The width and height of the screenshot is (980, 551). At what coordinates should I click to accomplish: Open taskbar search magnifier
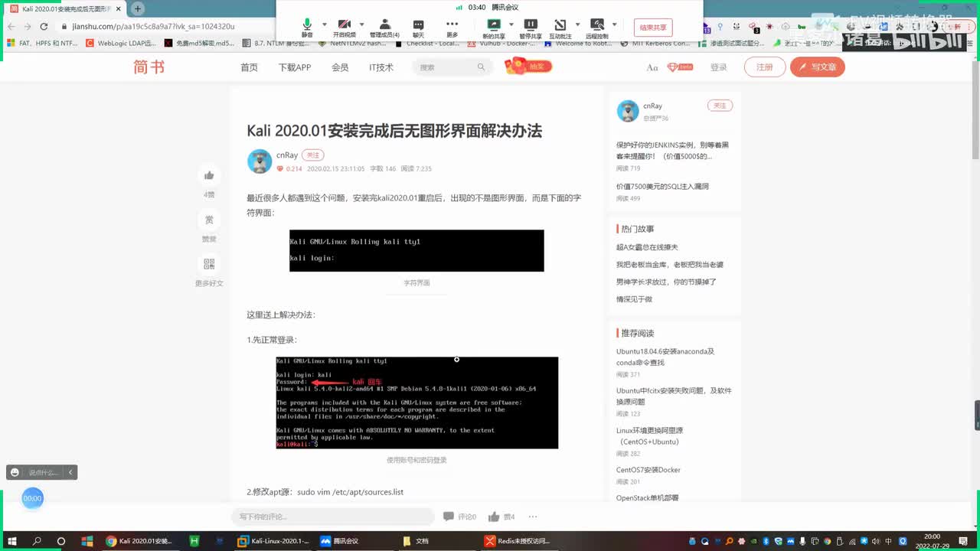[37, 541]
